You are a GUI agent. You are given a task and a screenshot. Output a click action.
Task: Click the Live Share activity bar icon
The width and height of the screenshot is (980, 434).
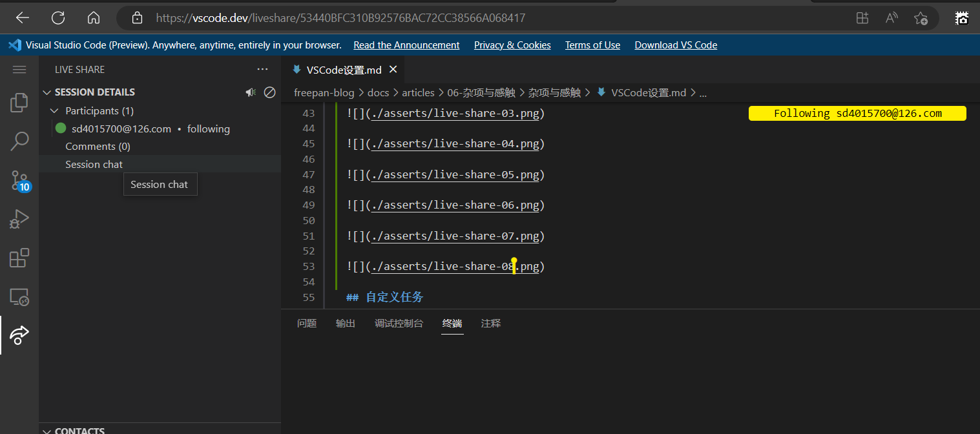pyautogui.click(x=19, y=335)
